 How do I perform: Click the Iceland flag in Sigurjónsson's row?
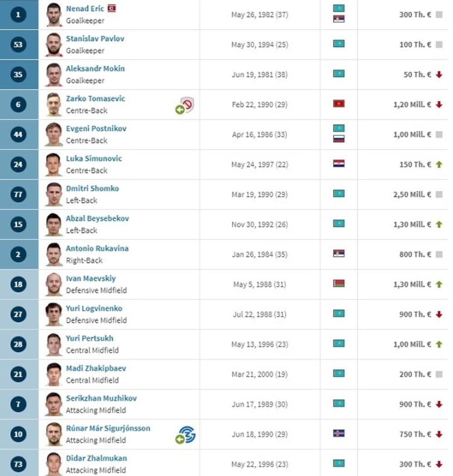pos(338,434)
